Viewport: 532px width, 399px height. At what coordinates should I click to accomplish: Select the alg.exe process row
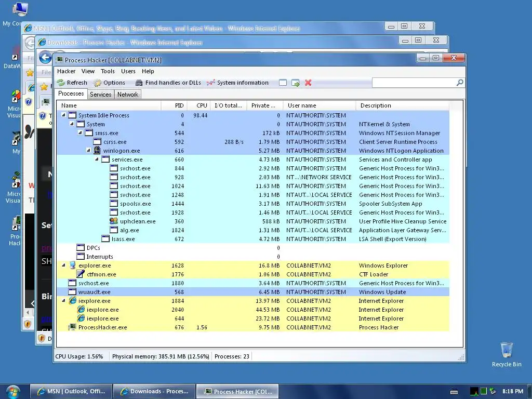pos(253,230)
